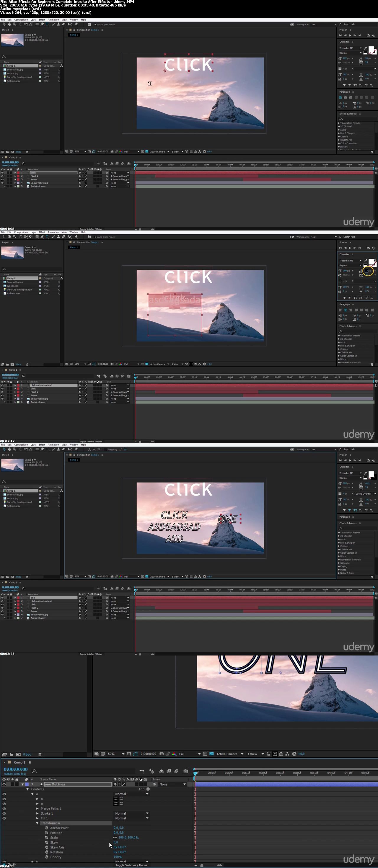
Task: Toggle Snapping checkbox in 00:03:25 frame
Action: pyautogui.click(x=105, y=449)
